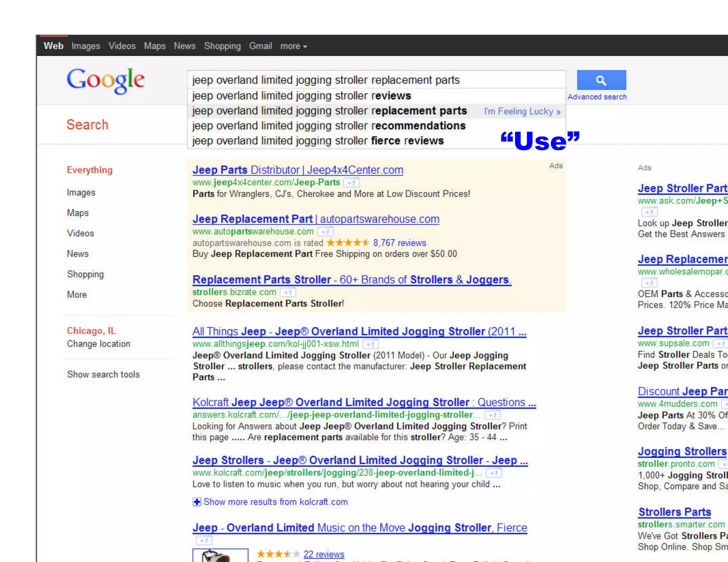Image resolution: width=728 pixels, height=562 pixels.
Task: Click +1 under www.ask.com sidebar ad
Action: click(x=649, y=212)
